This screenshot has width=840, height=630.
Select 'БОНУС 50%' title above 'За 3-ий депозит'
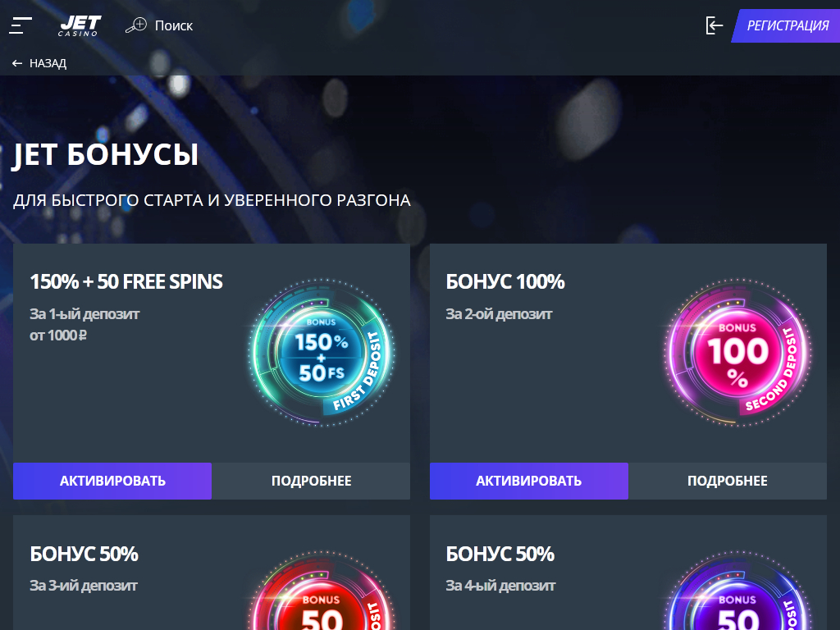click(84, 554)
